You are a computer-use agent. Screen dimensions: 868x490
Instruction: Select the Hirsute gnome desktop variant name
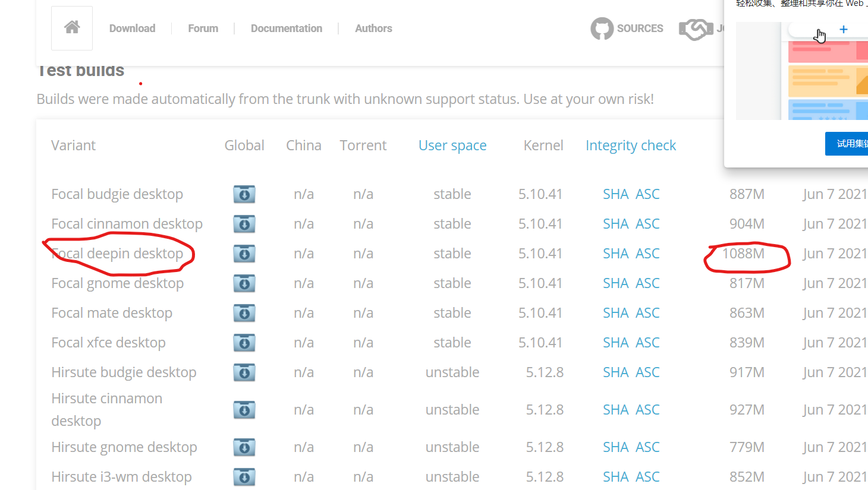[x=124, y=447]
